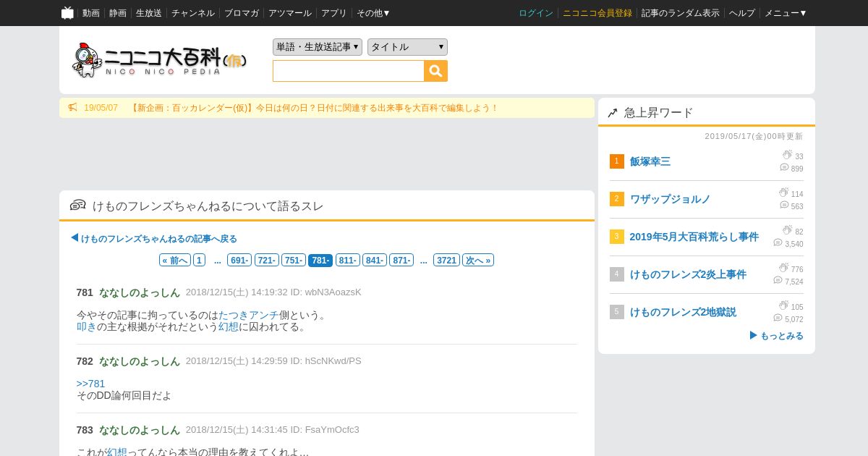Click the comment icon with count 3,540
Viewport: 868px width, 456px height.
(x=778, y=242)
